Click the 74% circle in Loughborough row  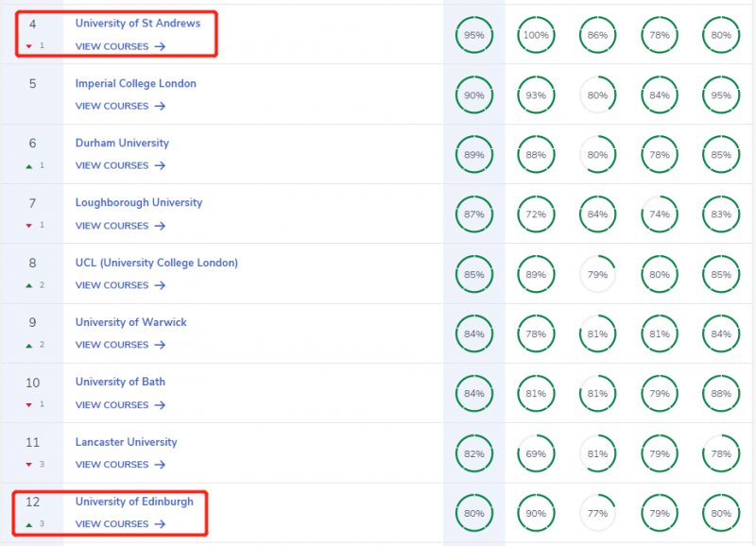pos(659,214)
